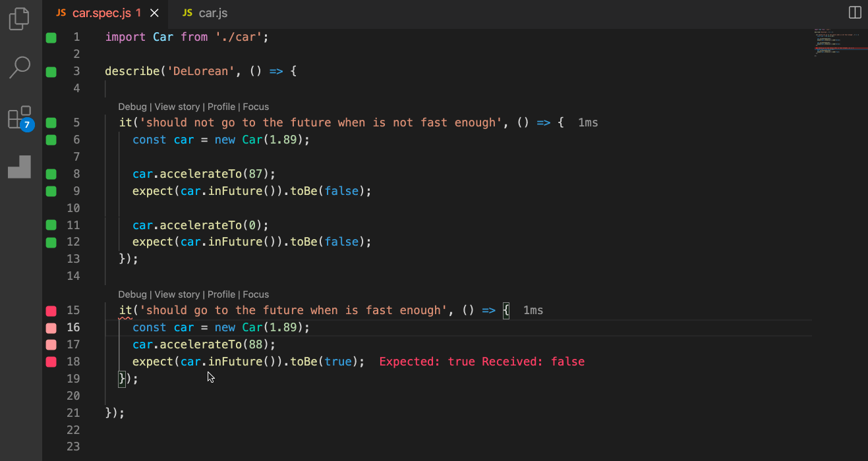868x461 pixels.
Task: Click red coverage indicator on line 15
Action: [x=51, y=311]
